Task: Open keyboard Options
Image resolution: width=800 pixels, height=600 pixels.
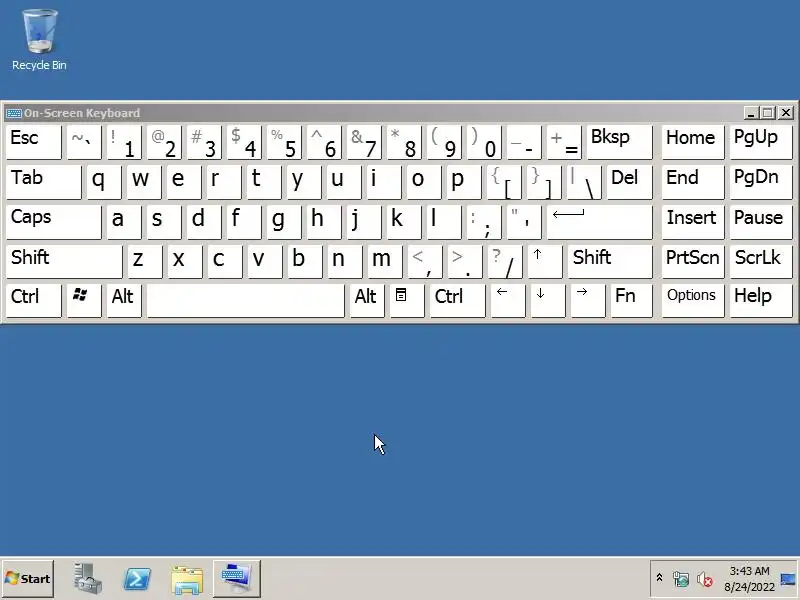Action: [x=693, y=301]
